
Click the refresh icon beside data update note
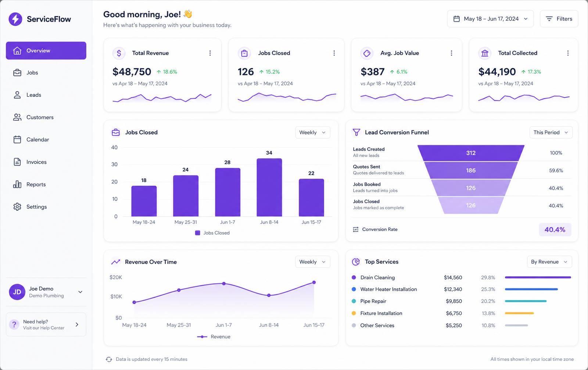(x=109, y=359)
